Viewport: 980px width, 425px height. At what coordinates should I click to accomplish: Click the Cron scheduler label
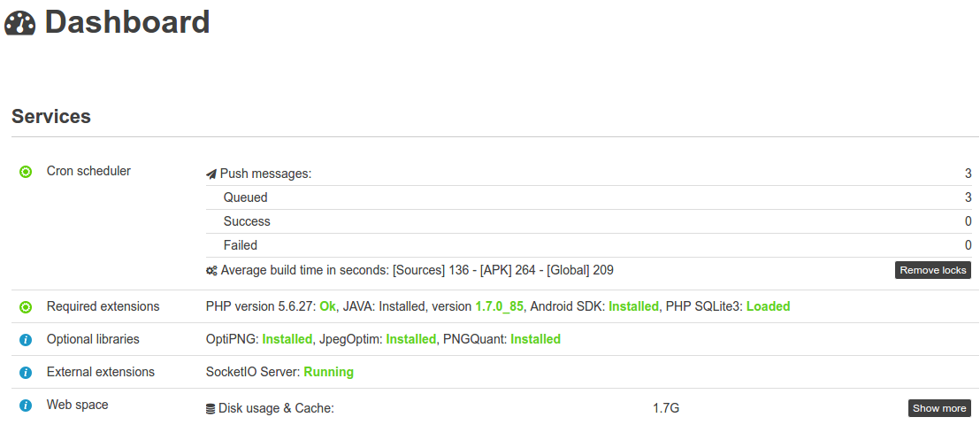click(88, 171)
